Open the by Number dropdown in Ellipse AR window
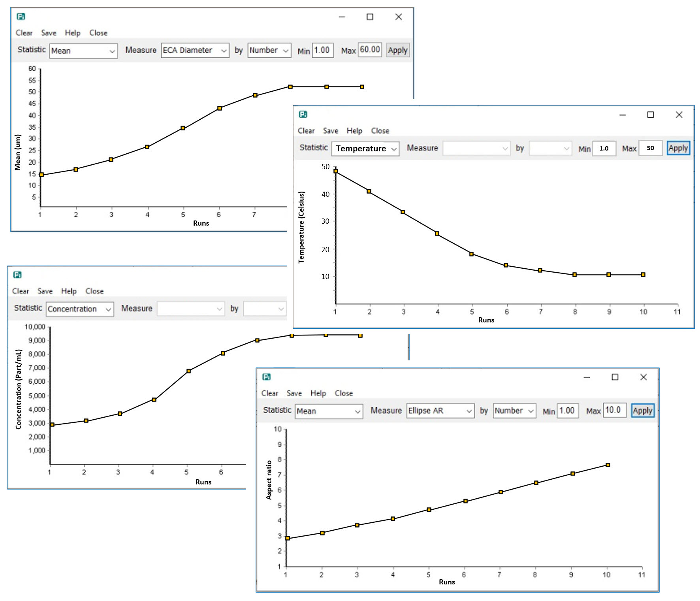The height and width of the screenshot is (601, 700). (514, 411)
